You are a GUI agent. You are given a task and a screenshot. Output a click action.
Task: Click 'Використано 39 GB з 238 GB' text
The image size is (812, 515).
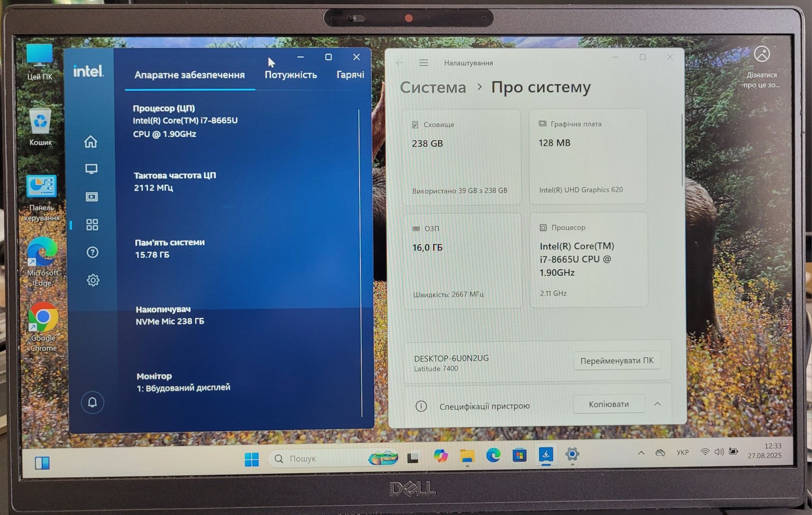[460, 191]
